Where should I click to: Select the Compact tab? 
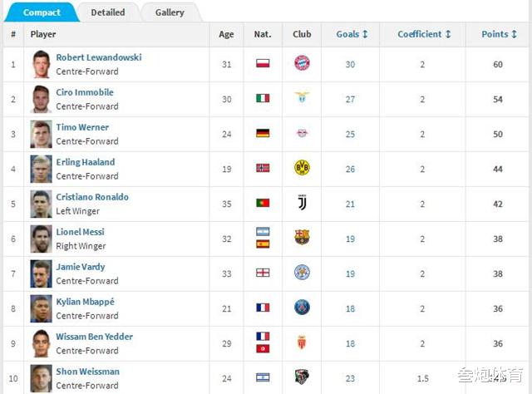42,12
